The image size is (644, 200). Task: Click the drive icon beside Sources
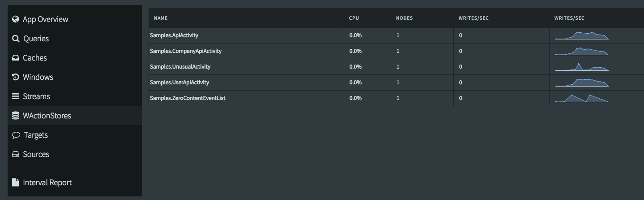pyautogui.click(x=16, y=154)
